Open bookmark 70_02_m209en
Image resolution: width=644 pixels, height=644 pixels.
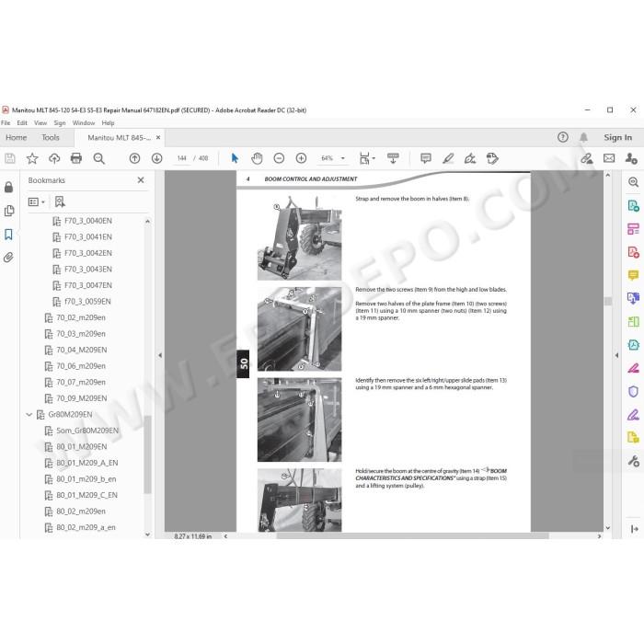tap(81, 318)
